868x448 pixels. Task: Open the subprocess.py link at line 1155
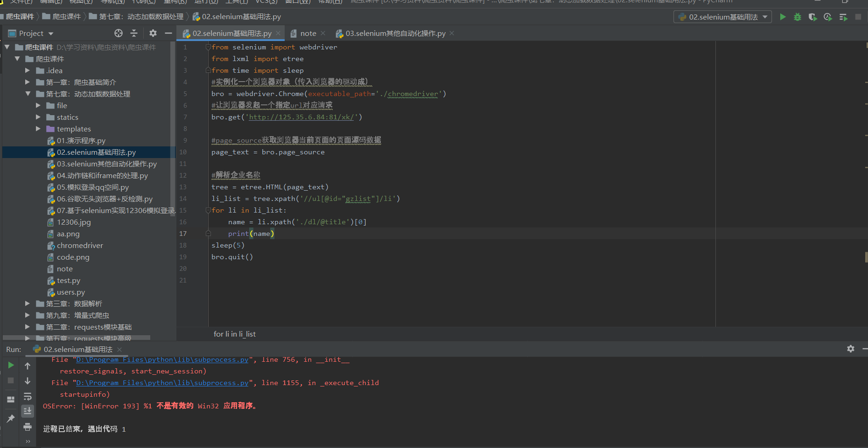pos(162,383)
